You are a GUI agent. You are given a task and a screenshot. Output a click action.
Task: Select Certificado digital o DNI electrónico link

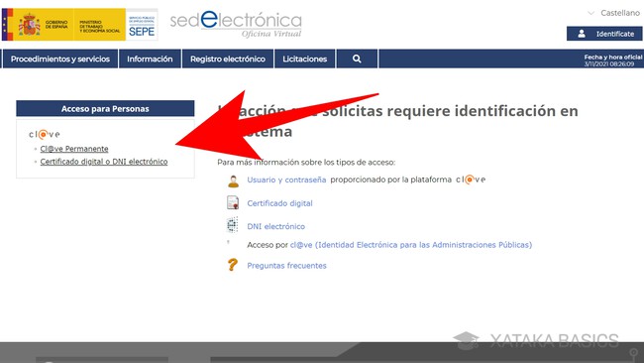click(104, 162)
